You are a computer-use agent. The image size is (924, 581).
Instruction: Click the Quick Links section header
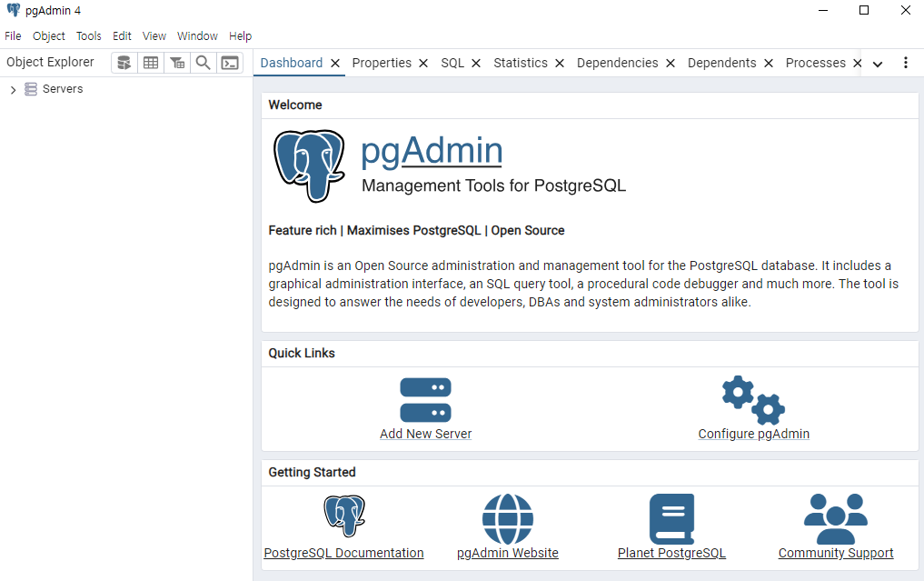(x=301, y=353)
